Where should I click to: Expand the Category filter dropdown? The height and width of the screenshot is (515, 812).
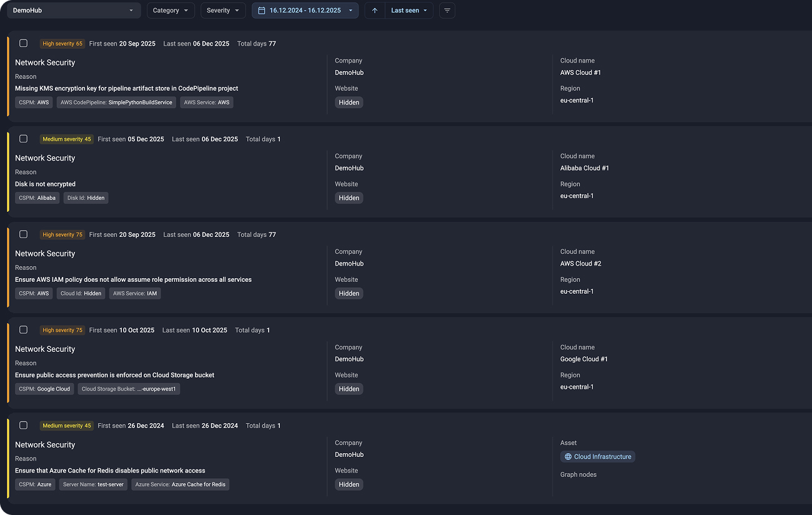(x=171, y=11)
